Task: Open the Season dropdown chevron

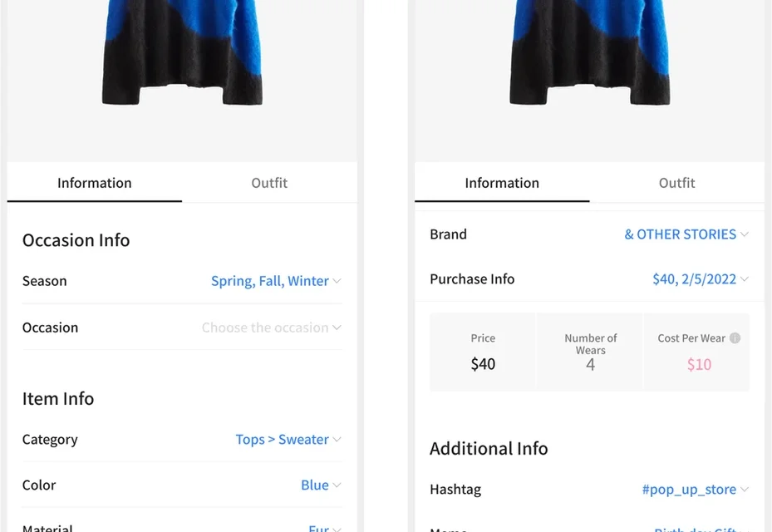Action: pos(337,281)
